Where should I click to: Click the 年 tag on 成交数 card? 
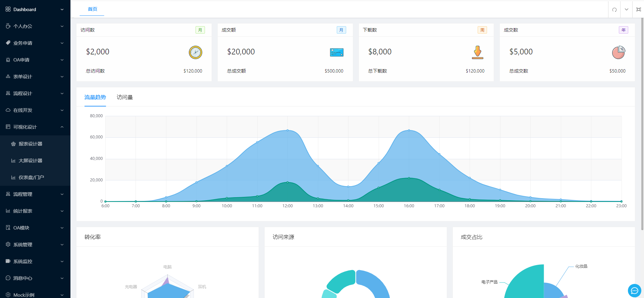click(624, 30)
